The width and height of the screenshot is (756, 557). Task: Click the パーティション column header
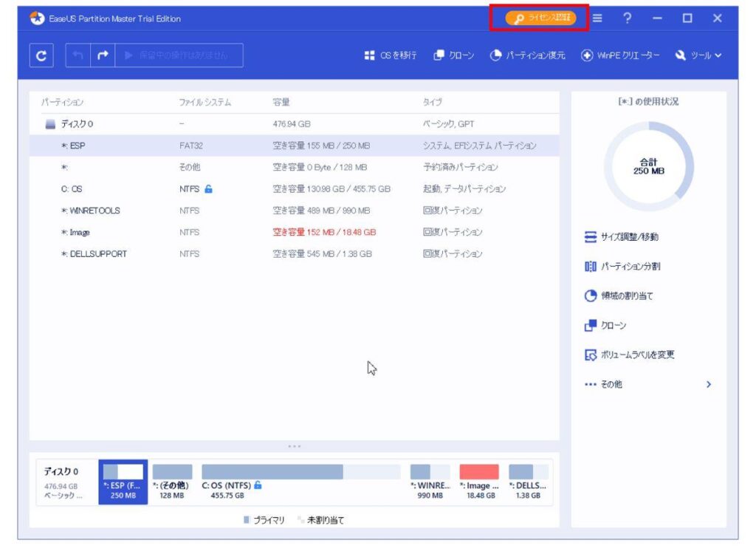[x=62, y=102]
